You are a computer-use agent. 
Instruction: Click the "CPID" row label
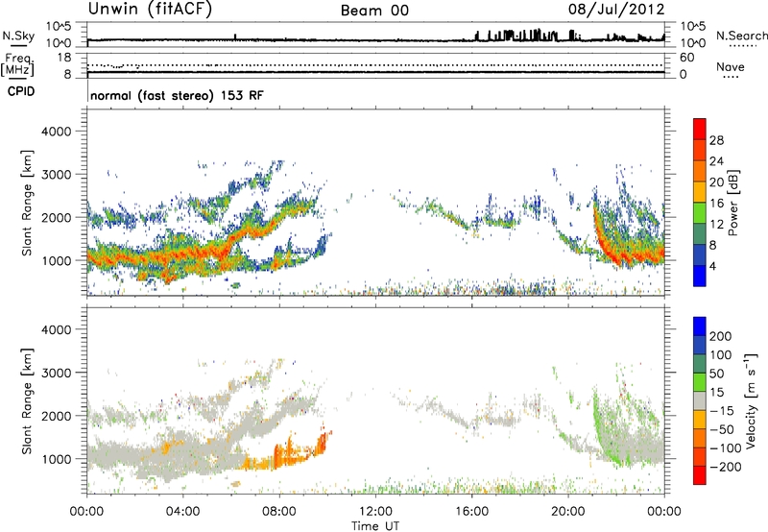tap(21, 91)
